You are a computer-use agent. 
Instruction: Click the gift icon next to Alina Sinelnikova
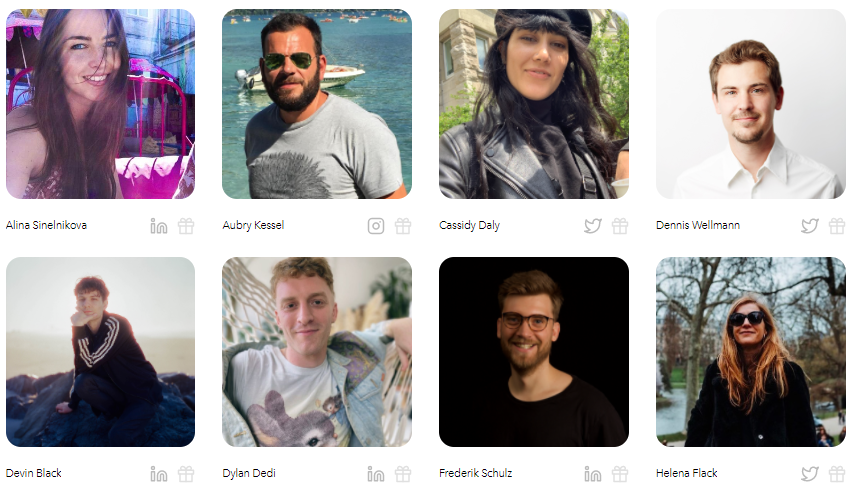pos(186,226)
